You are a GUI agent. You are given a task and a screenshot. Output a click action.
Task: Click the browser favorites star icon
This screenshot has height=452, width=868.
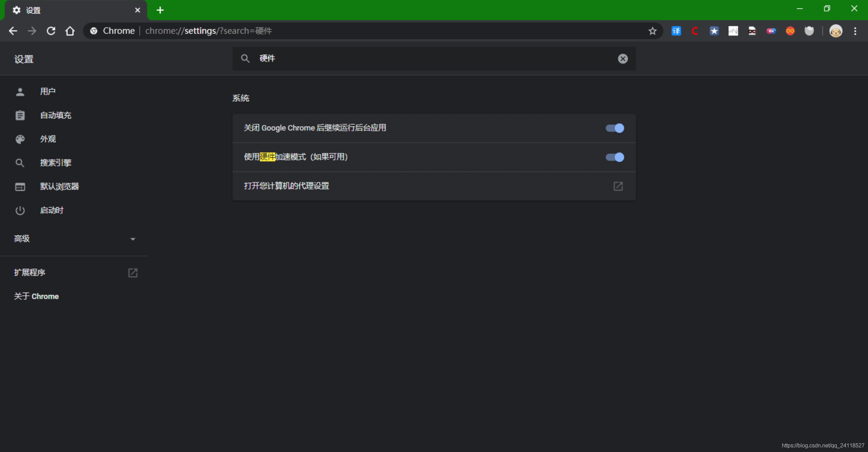(652, 31)
